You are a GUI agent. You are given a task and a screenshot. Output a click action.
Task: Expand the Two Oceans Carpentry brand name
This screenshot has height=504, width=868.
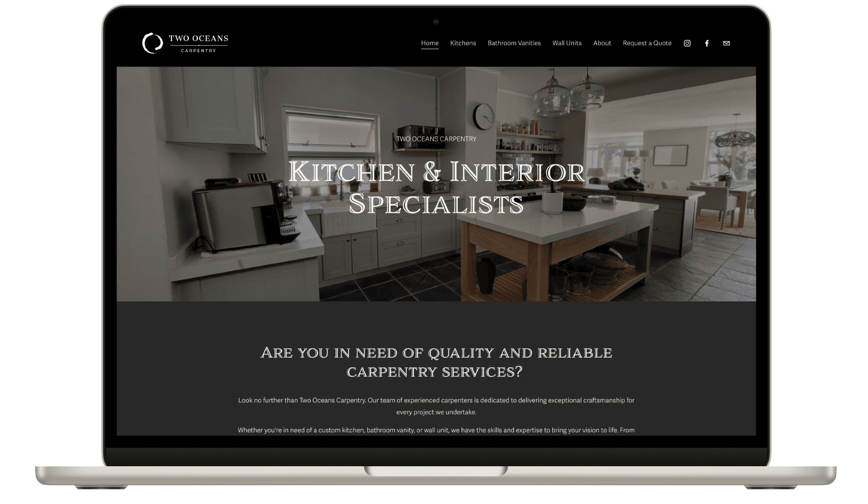pyautogui.click(x=185, y=43)
